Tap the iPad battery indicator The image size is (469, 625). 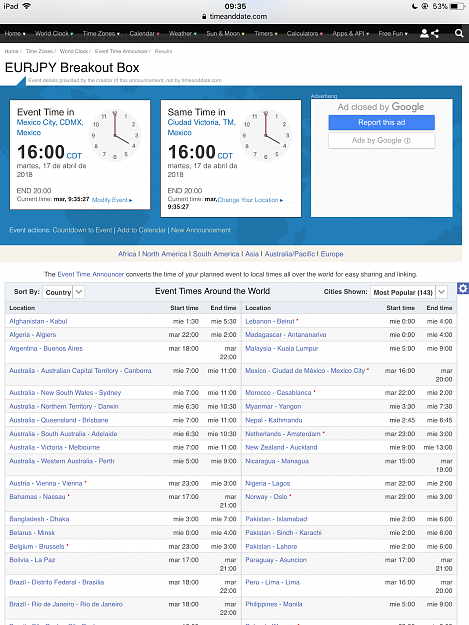pyautogui.click(x=457, y=6)
